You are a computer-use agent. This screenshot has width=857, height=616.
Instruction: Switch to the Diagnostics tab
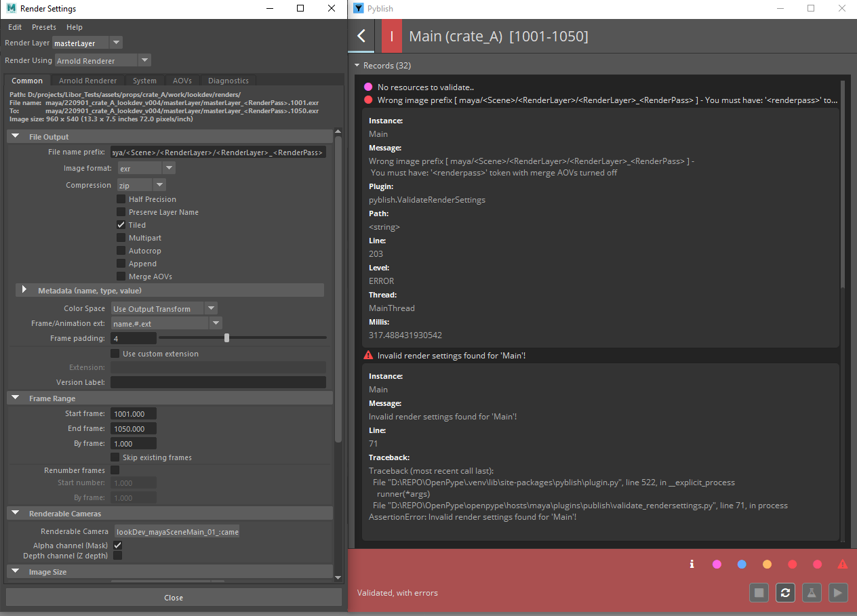click(228, 81)
